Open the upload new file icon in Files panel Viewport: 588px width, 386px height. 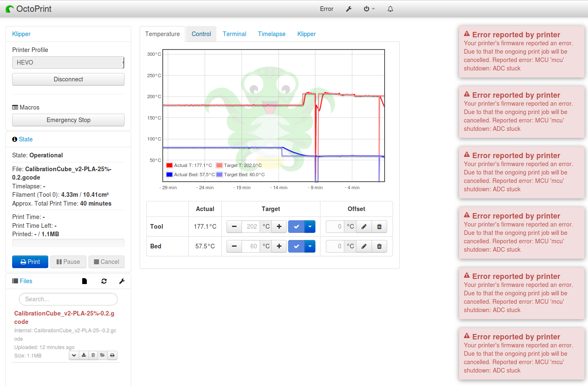pos(84,281)
